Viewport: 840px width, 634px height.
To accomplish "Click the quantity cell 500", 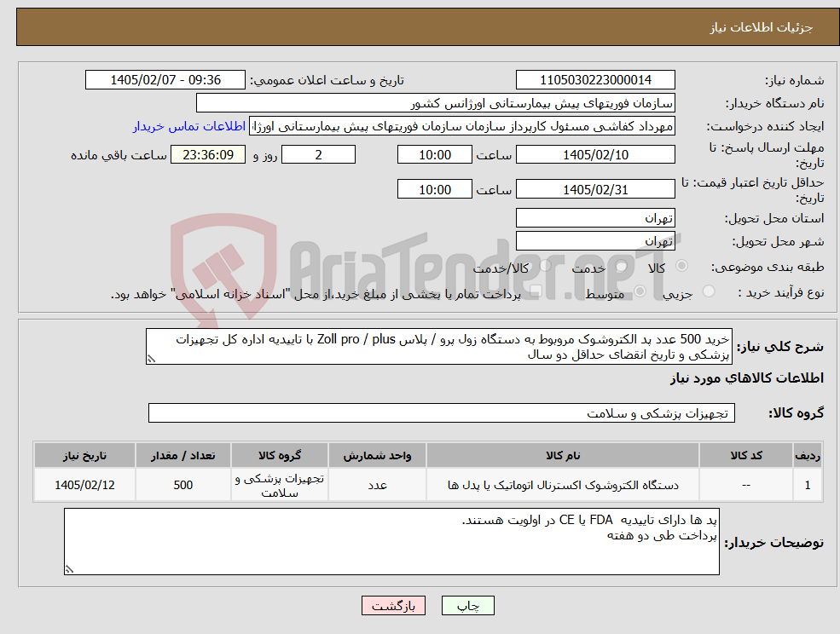I will (x=183, y=485).
